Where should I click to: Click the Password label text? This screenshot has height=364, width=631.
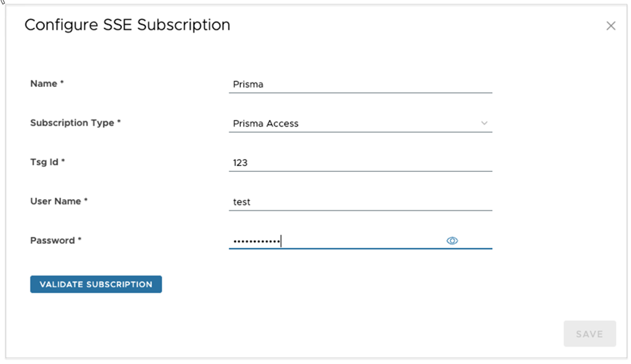[x=53, y=240]
